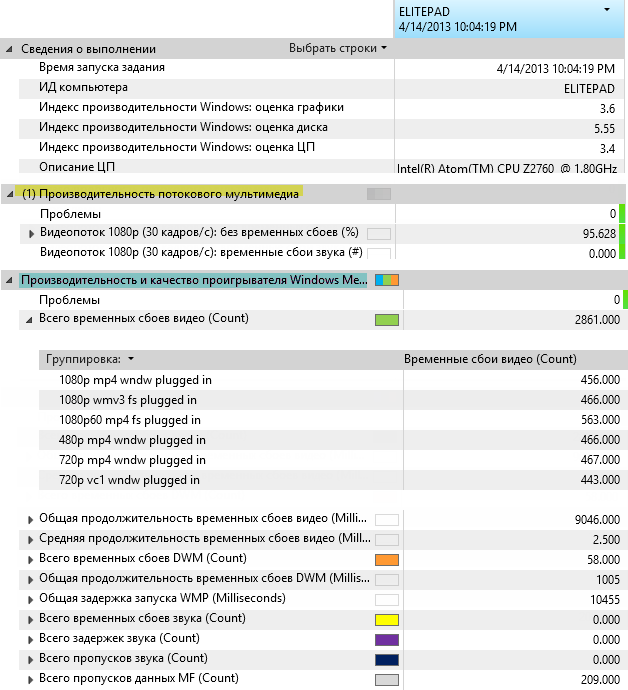Expand Средняя продолжительность временных сбоев видео row

point(30,540)
